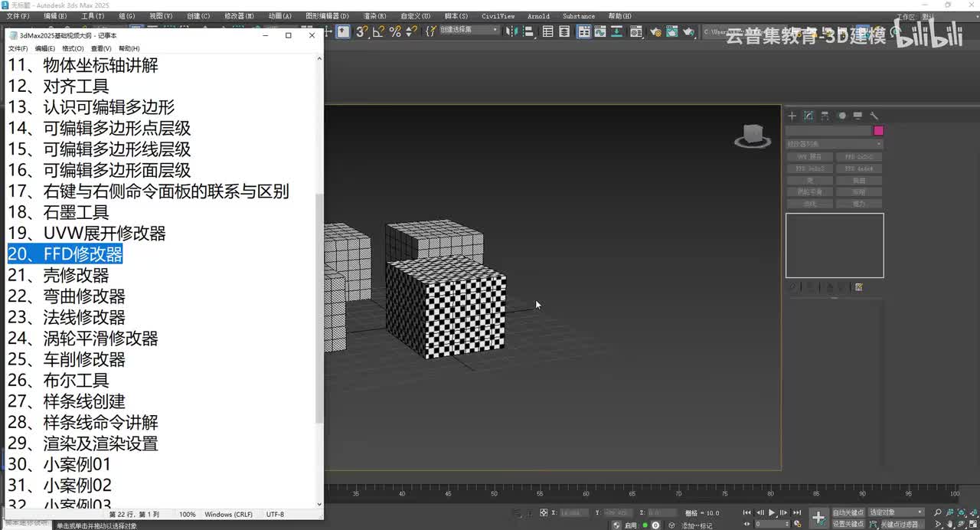The height and width of the screenshot is (530, 980).
Task: Click the Configure Modifier Sets icon
Action: 859,287
